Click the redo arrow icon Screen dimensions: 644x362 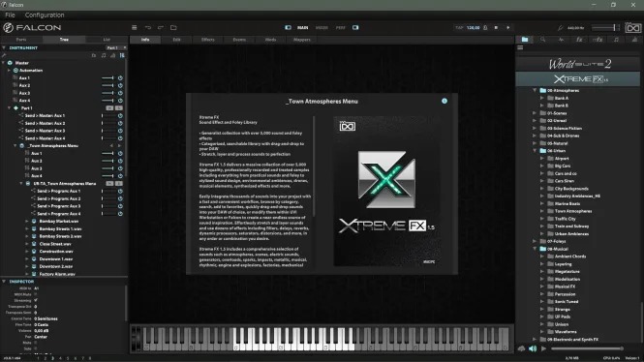[x=161, y=27]
